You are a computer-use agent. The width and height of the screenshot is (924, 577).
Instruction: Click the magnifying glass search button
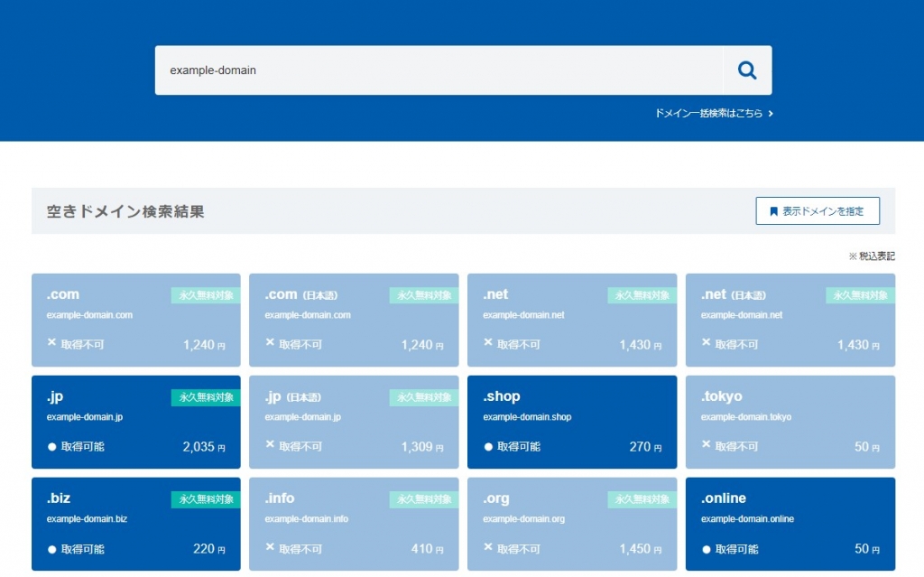pyautogui.click(x=747, y=70)
